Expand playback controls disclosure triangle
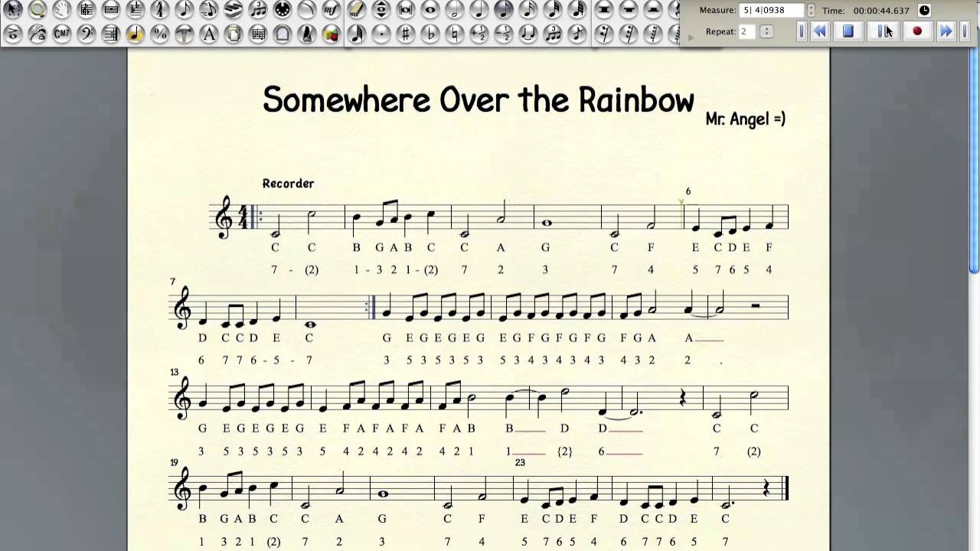The height and width of the screenshot is (551, 980). 691,37
